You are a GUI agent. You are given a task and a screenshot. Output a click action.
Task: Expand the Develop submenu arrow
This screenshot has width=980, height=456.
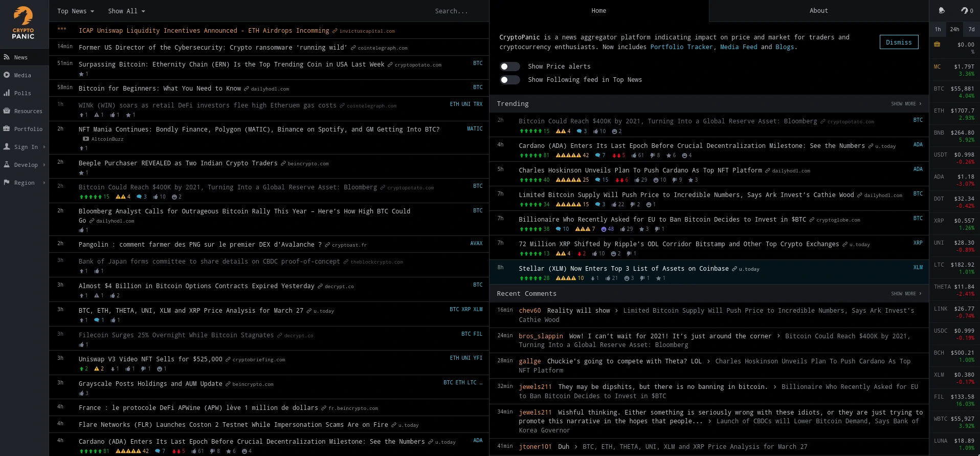tap(44, 165)
